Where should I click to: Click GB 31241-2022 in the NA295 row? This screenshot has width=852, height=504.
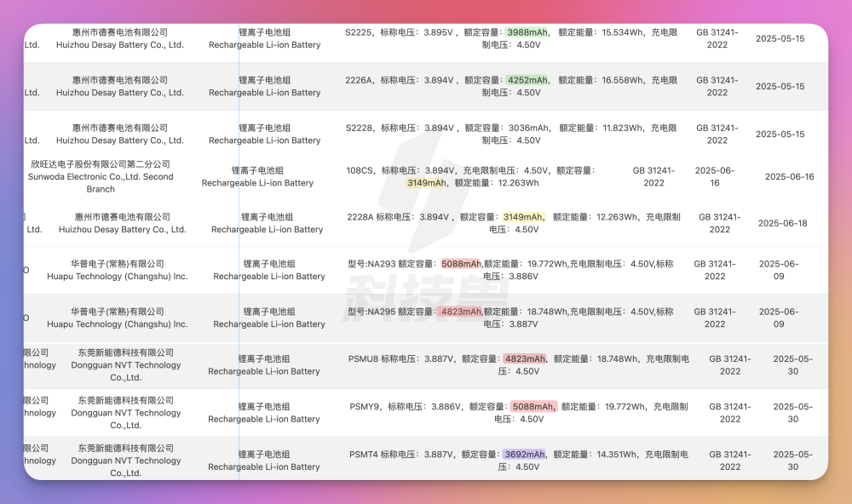click(x=715, y=318)
